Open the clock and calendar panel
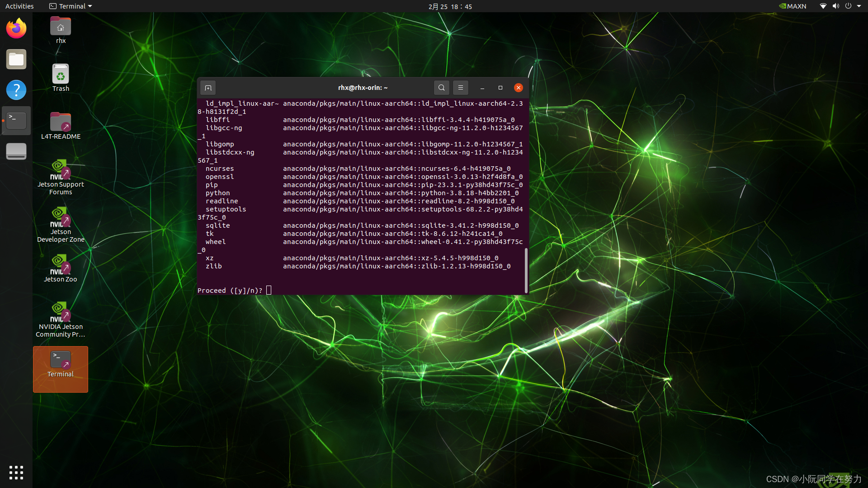 point(450,6)
